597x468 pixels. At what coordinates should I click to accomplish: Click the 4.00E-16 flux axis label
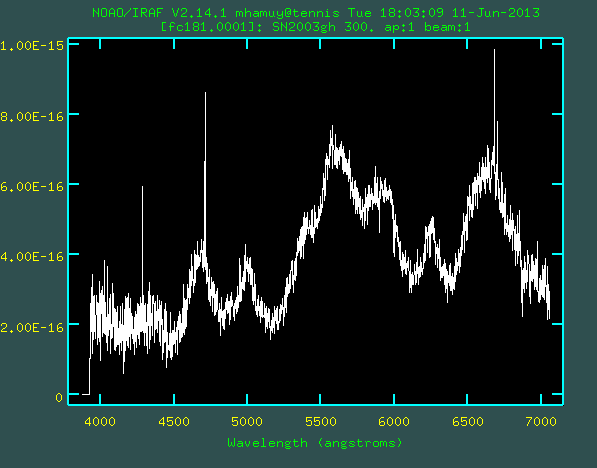(32, 257)
